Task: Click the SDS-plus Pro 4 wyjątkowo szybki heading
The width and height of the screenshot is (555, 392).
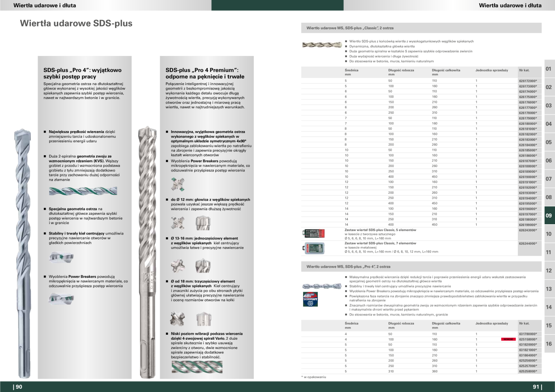Action: (x=82, y=73)
